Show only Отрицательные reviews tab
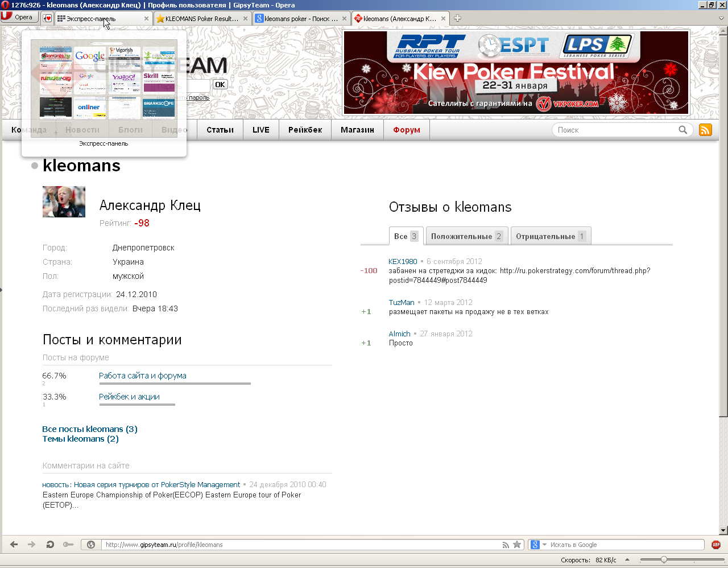The height and width of the screenshot is (568, 728). point(549,236)
